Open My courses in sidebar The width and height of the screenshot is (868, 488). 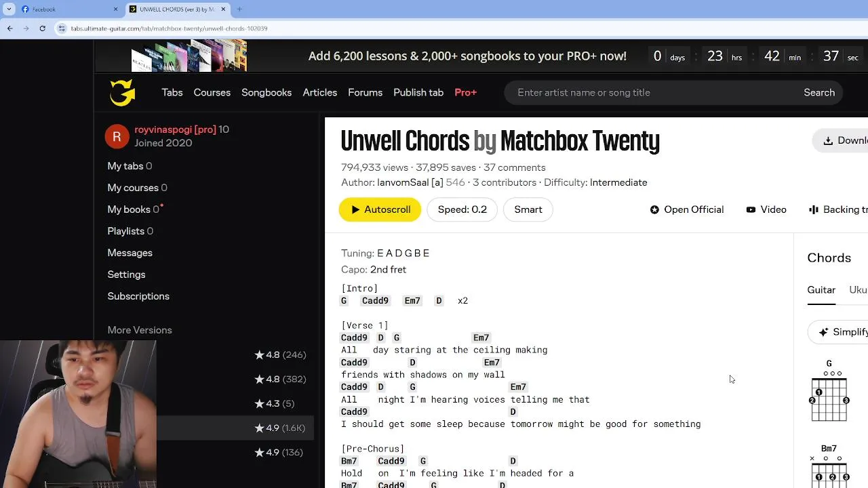137,188
